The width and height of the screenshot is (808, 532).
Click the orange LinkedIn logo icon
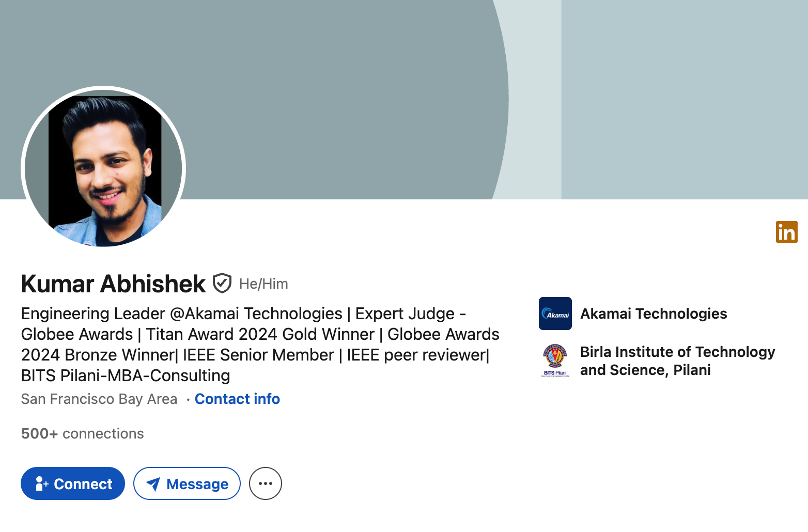tap(786, 232)
